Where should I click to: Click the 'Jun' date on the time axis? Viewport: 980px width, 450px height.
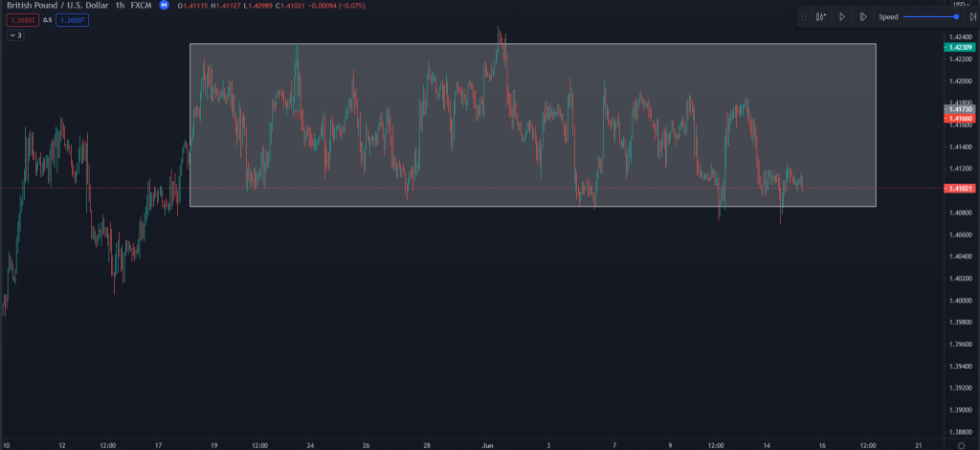coord(487,445)
